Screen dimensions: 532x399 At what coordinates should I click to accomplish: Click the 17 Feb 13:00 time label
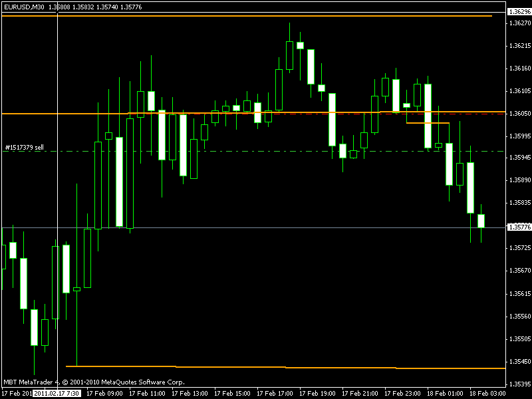tap(190, 394)
